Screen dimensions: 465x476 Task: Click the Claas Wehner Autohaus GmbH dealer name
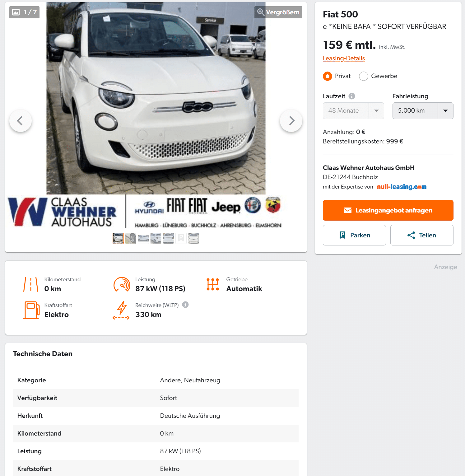tap(369, 168)
